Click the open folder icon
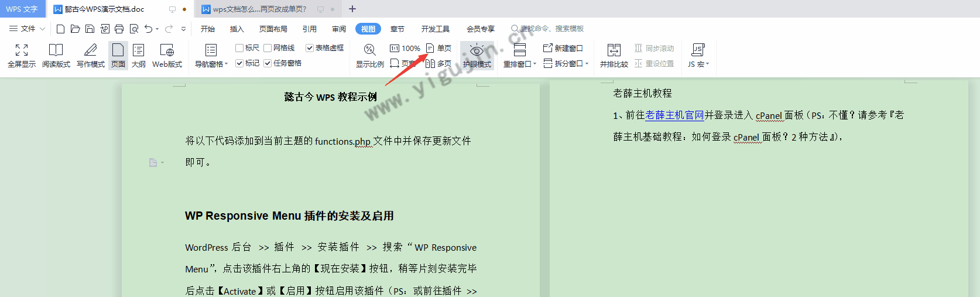 pyautogui.click(x=75, y=29)
